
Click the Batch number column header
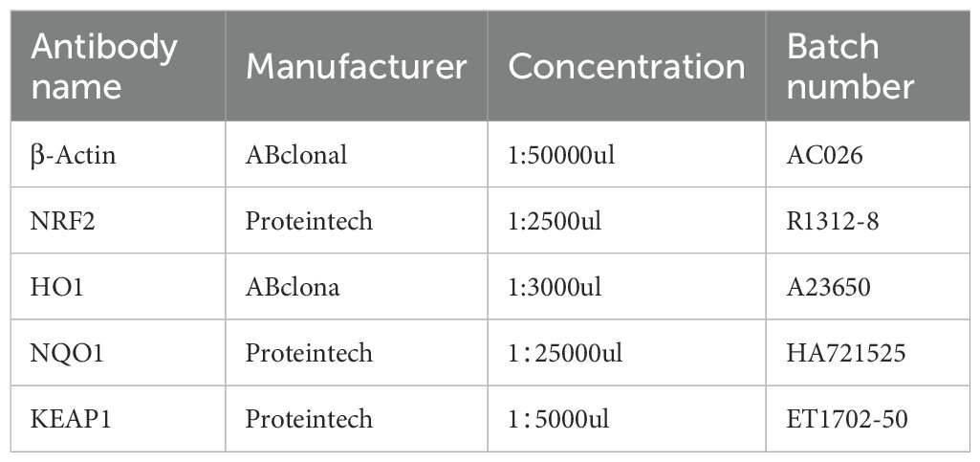tap(850, 66)
